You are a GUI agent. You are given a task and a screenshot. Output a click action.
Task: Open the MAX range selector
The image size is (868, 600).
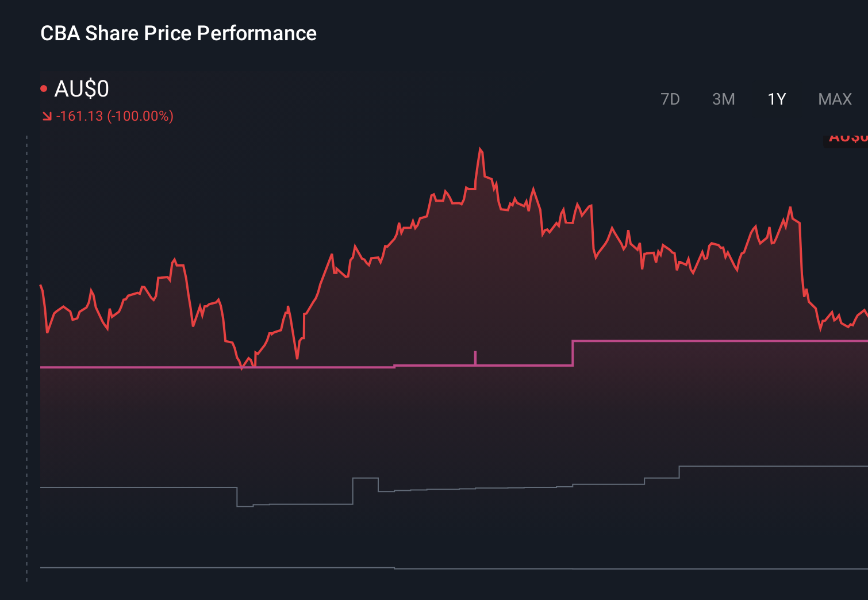point(835,99)
